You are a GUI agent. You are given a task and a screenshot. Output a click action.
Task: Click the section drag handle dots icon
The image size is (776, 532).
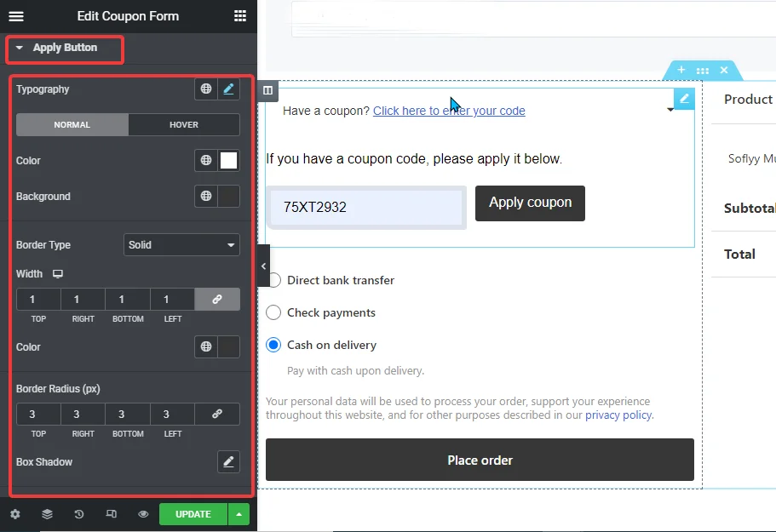tap(703, 71)
